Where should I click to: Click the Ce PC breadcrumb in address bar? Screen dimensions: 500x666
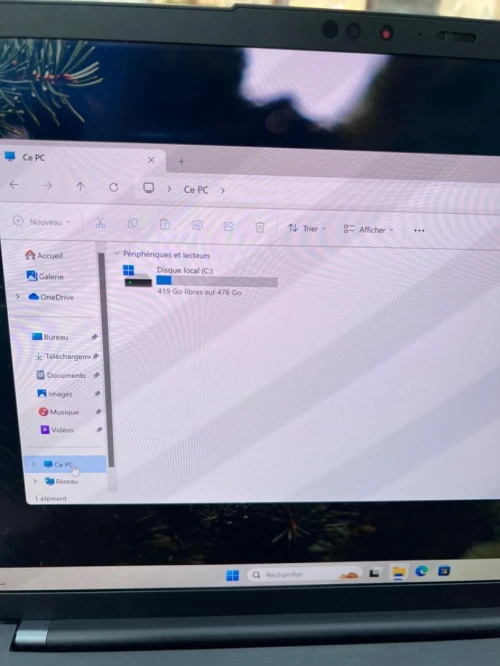point(196,190)
